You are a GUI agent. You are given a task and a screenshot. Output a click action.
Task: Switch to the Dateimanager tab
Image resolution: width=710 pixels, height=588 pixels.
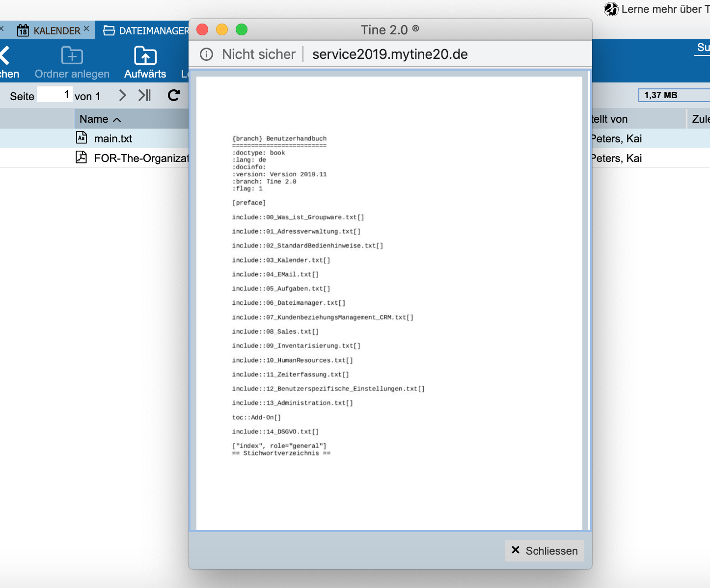point(146,30)
